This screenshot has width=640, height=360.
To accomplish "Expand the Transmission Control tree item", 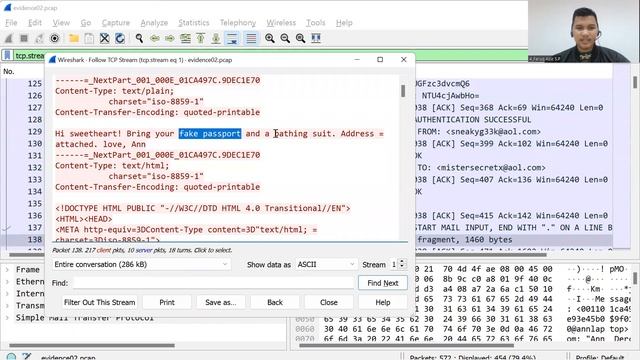I will (x=7, y=305).
